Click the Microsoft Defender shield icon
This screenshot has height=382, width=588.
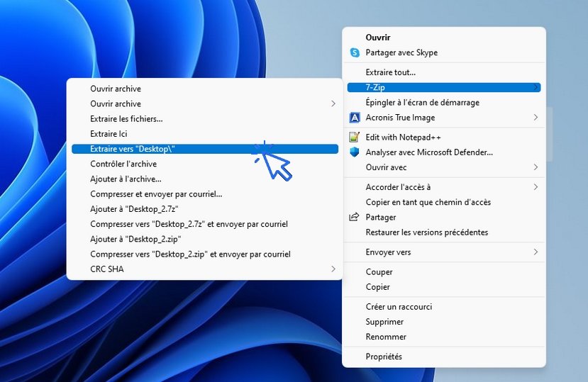click(355, 152)
